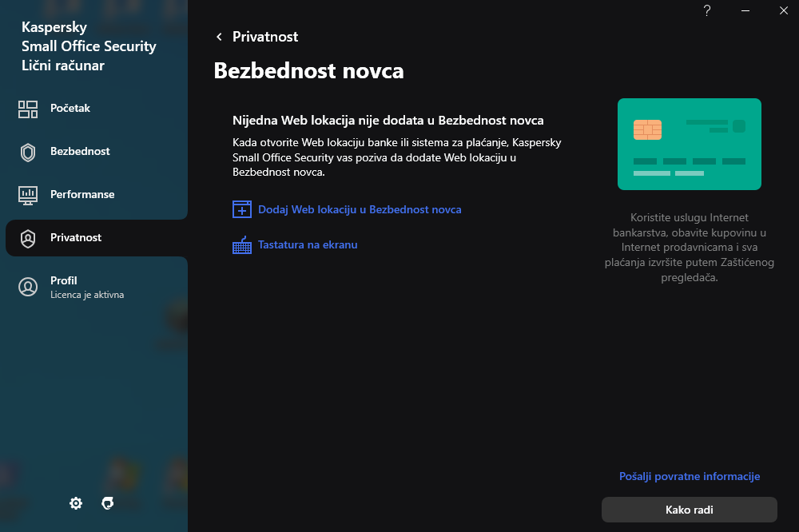Click 'Pošalji povratne informacije' link

pyautogui.click(x=690, y=476)
